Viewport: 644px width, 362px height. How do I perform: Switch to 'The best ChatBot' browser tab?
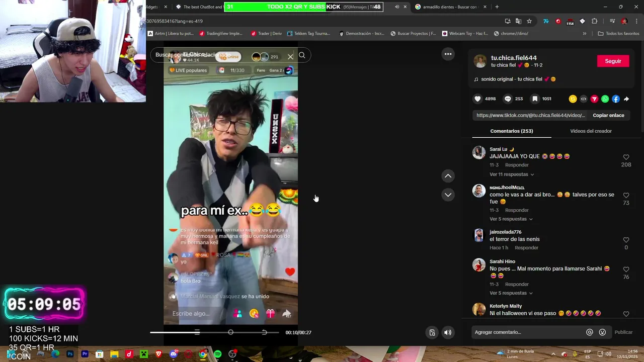click(x=199, y=7)
